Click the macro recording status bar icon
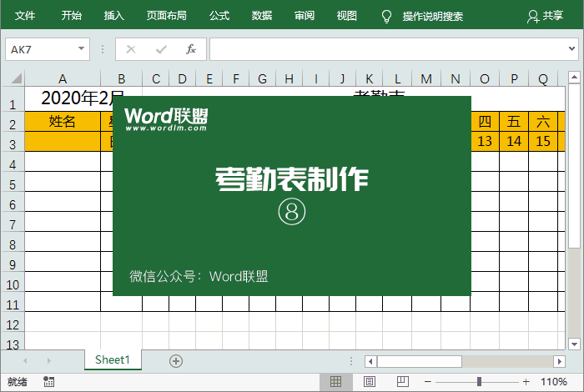The image size is (584, 392). (48, 382)
